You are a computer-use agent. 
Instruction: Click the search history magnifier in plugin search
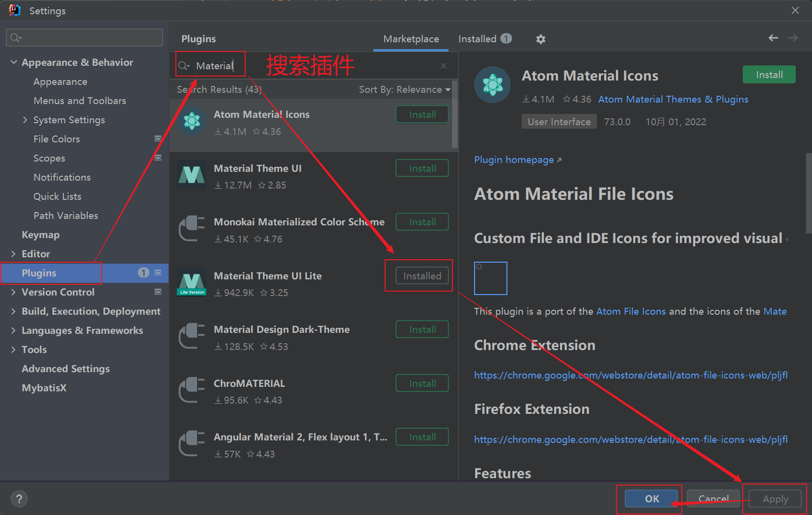pos(184,66)
